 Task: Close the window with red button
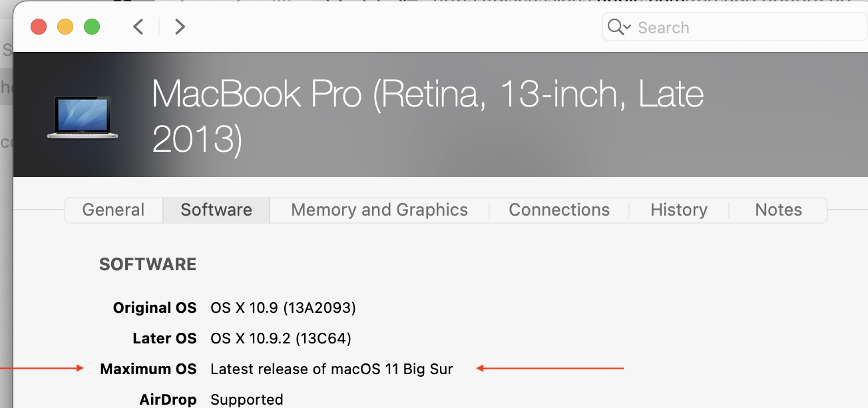(39, 27)
